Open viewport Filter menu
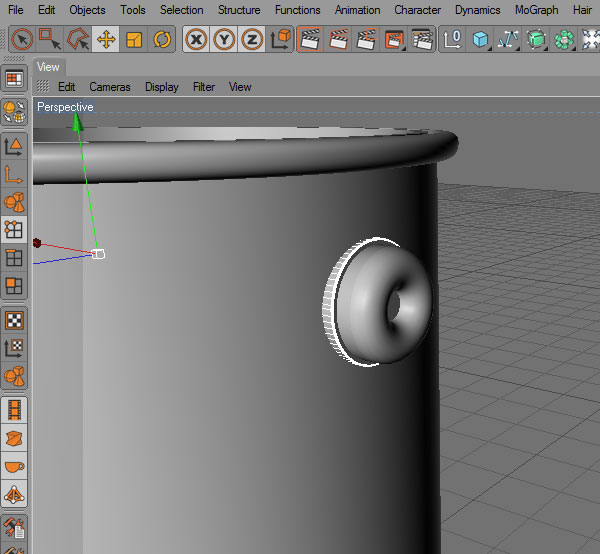 tap(204, 87)
